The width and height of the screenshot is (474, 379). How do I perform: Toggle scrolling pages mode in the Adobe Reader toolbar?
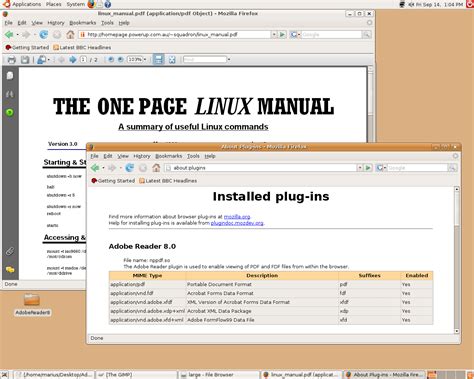click(x=158, y=60)
